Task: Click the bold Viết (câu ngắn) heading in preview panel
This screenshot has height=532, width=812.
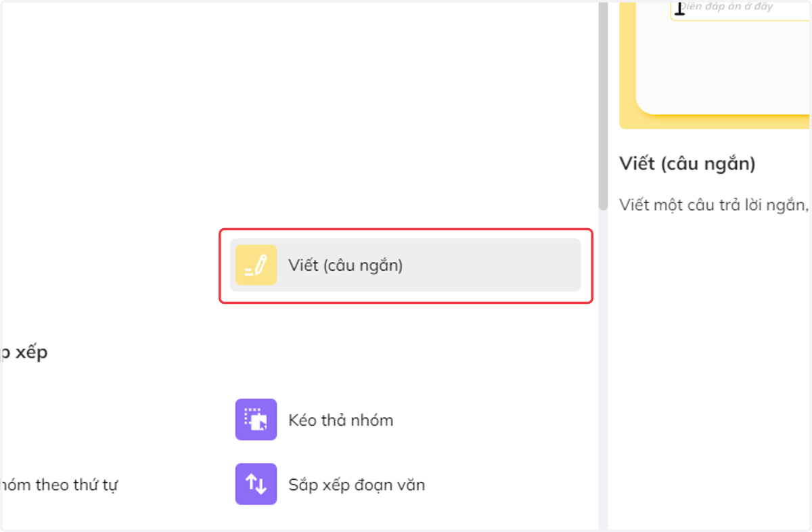Action: point(687,164)
